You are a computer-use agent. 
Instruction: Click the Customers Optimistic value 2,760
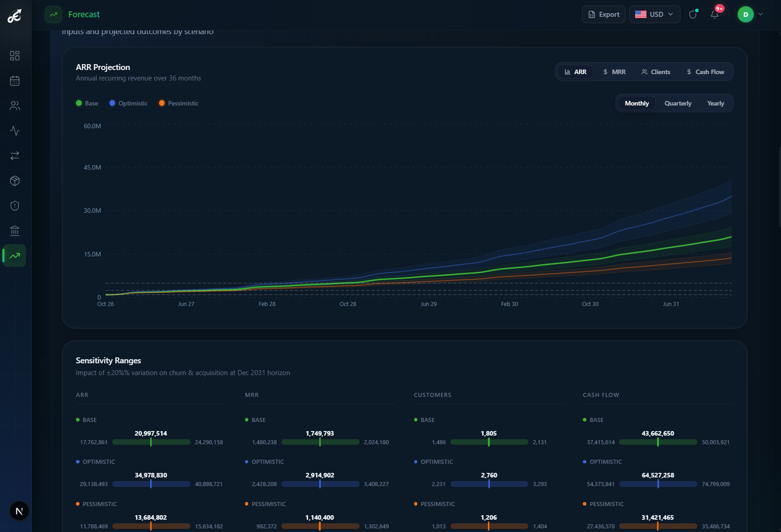coord(489,475)
